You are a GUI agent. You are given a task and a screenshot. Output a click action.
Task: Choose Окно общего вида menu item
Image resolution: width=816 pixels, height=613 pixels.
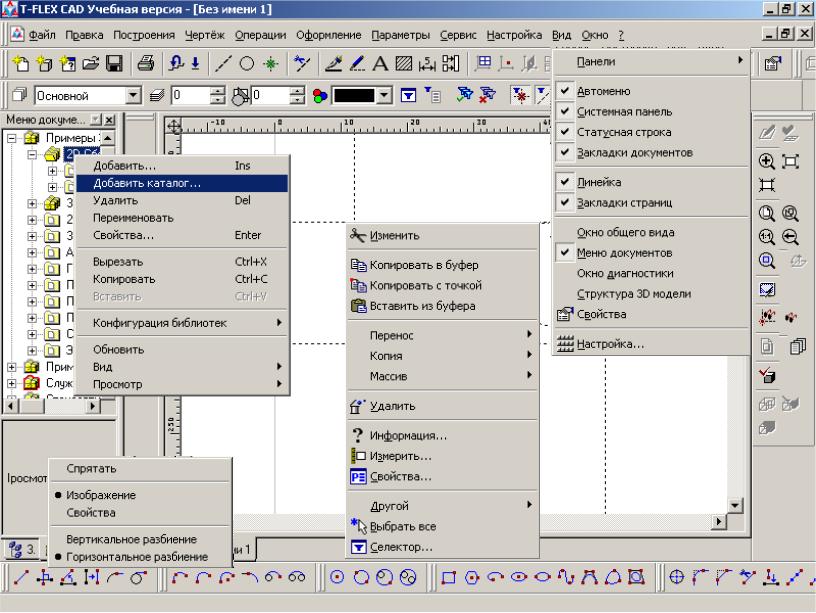pyautogui.click(x=652, y=233)
